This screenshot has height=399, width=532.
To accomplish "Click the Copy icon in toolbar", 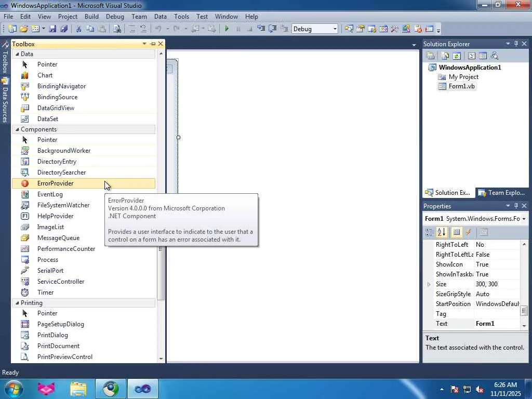I will tap(90, 29).
